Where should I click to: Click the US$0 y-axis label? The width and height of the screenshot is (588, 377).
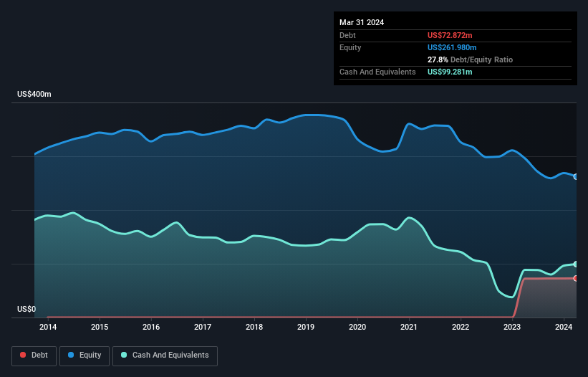coord(26,310)
